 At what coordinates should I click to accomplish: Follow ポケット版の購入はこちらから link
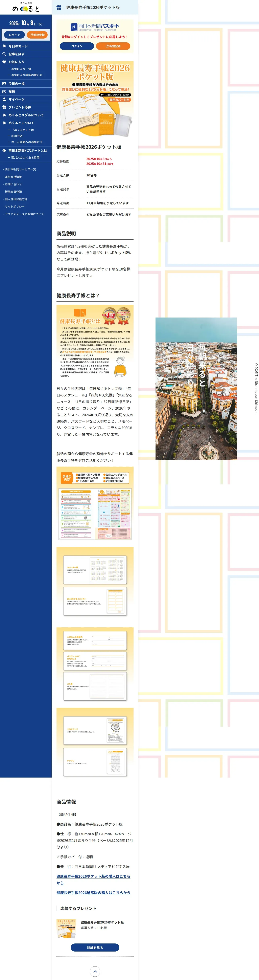(93, 879)
